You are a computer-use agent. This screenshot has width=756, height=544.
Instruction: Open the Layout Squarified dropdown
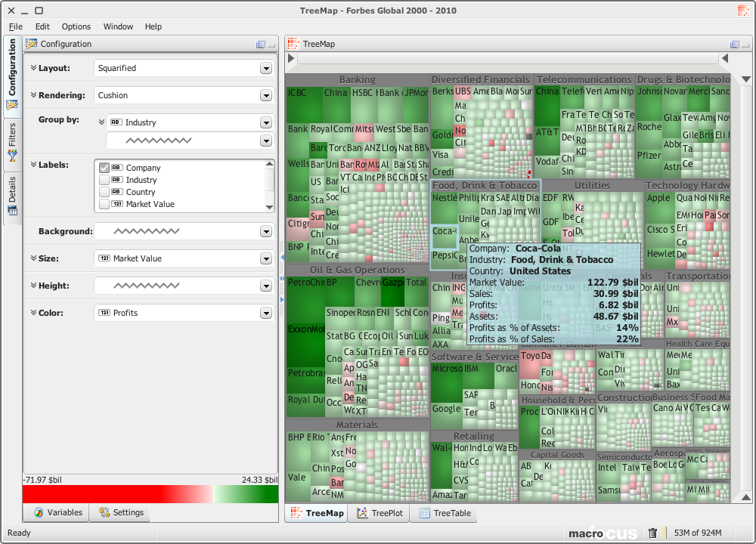click(x=265, y=68)
